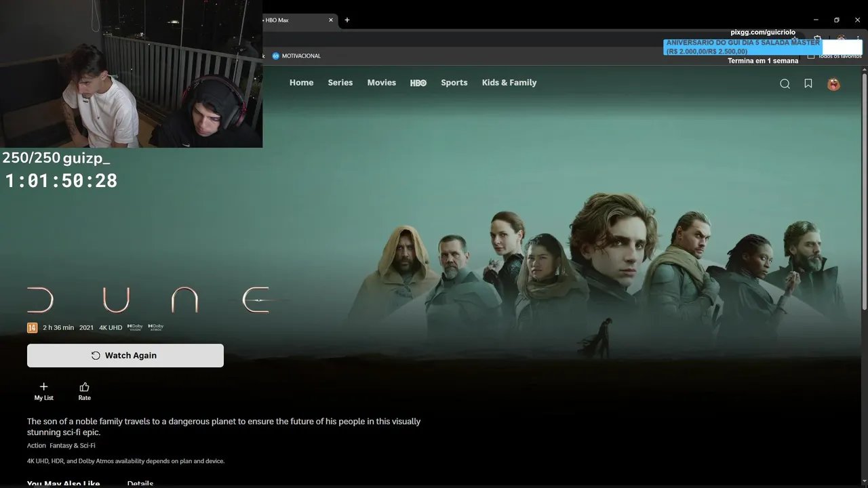Add Dune to My List
This screenshot has height=488, width=868.
click(43, 391)
